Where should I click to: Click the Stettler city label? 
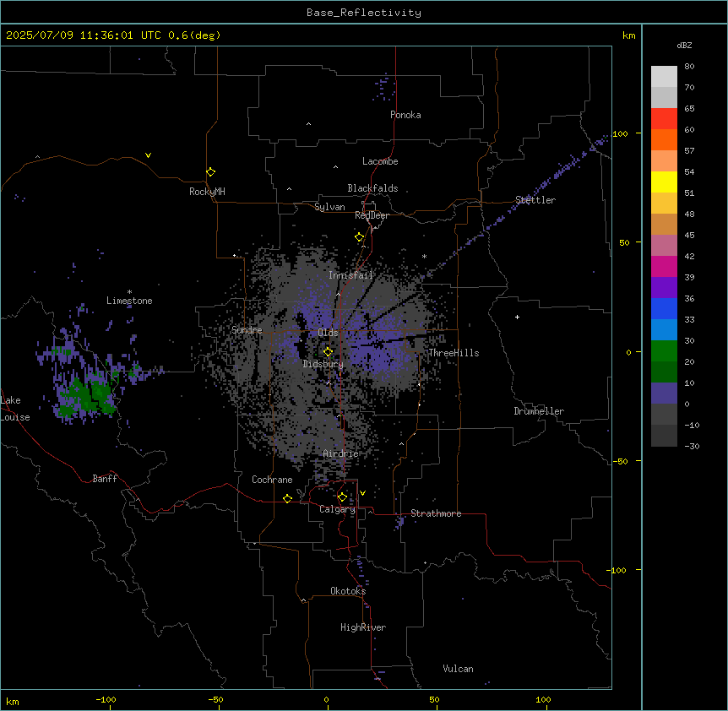coord(535,200)
